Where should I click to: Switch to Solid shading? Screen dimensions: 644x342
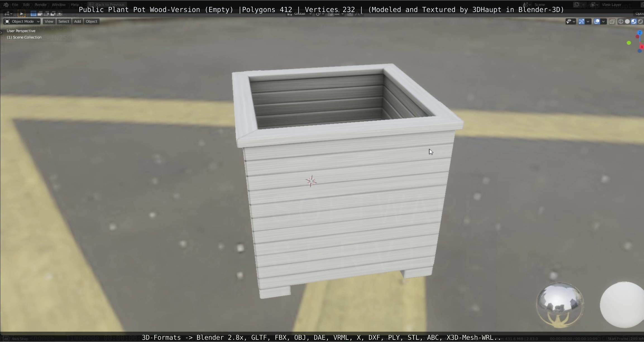(x=627, y=21)
